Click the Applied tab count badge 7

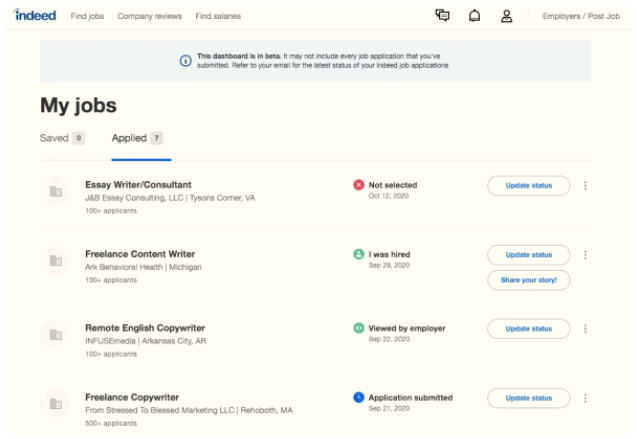156,138
